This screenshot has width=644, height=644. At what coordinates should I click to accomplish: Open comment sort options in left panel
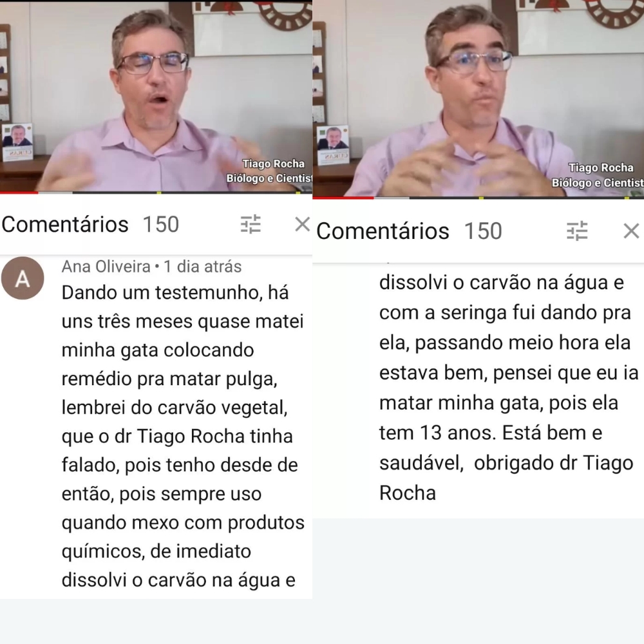[x=251, y=224]
